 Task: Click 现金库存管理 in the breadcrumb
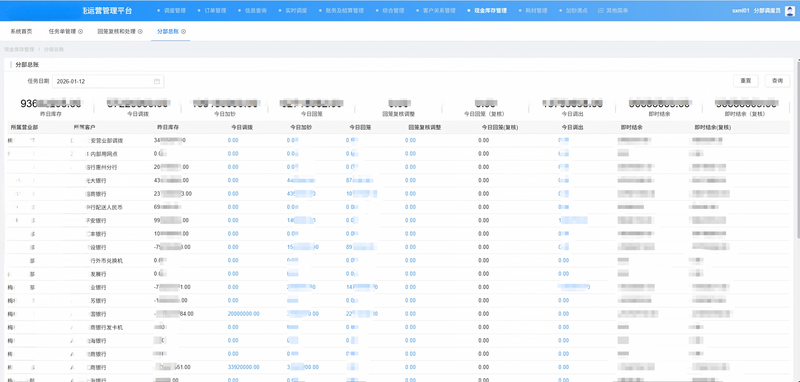19,50
